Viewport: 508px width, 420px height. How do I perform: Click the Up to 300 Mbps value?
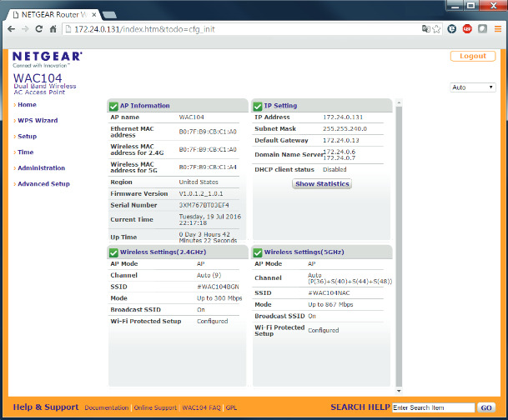click(x=219, y=298)
